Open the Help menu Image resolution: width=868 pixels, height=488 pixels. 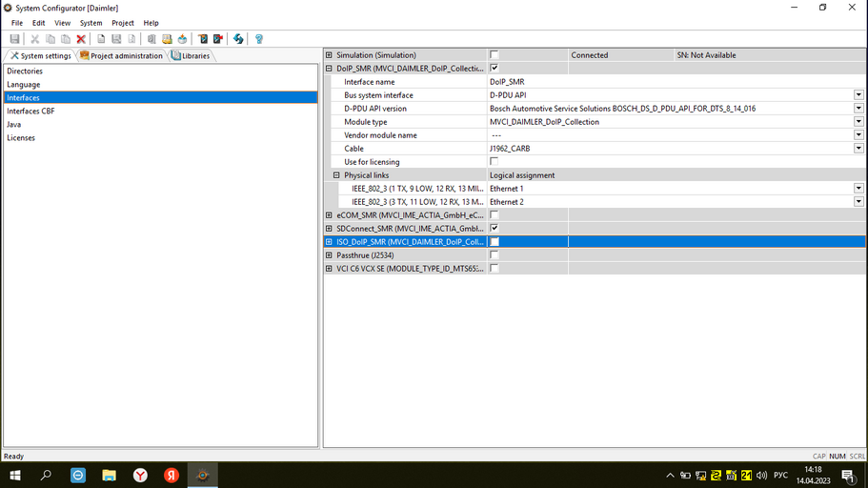[x=151, y=23]
